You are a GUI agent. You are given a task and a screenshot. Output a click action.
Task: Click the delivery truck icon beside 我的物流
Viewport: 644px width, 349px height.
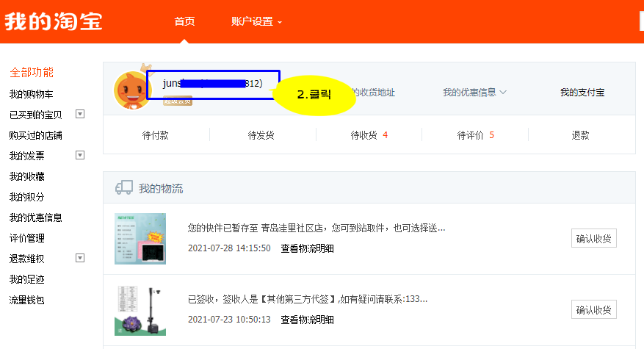[x=123, y=188]
